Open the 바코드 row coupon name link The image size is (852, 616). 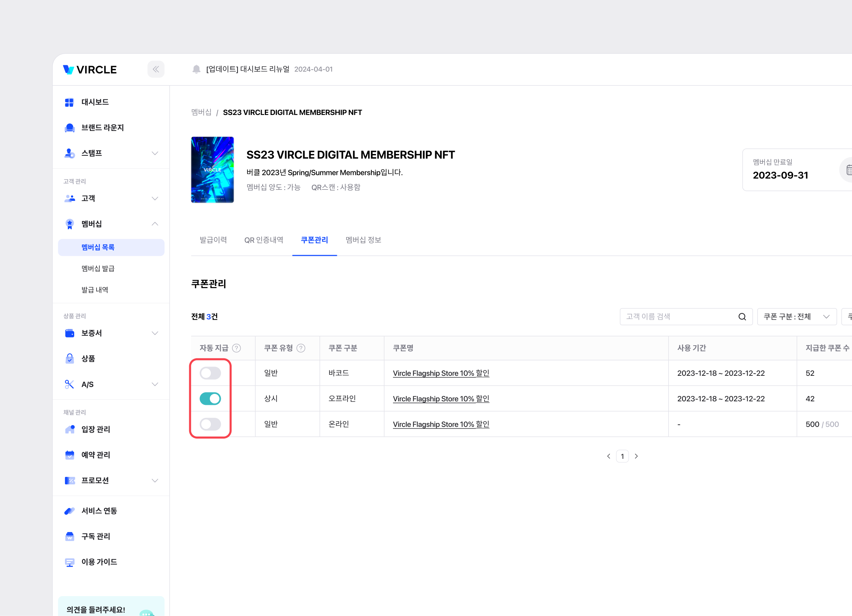pyautogui.click(x=441, y=373)
